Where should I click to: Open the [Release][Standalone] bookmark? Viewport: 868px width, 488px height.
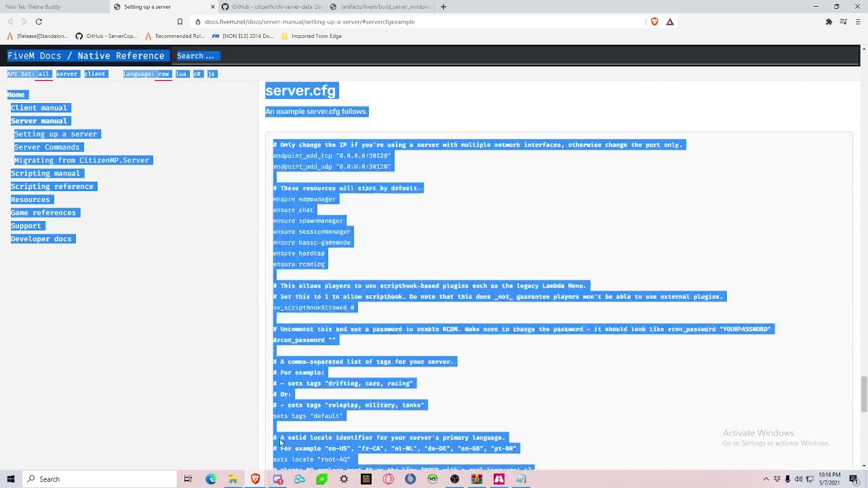[x=38, y=36]
